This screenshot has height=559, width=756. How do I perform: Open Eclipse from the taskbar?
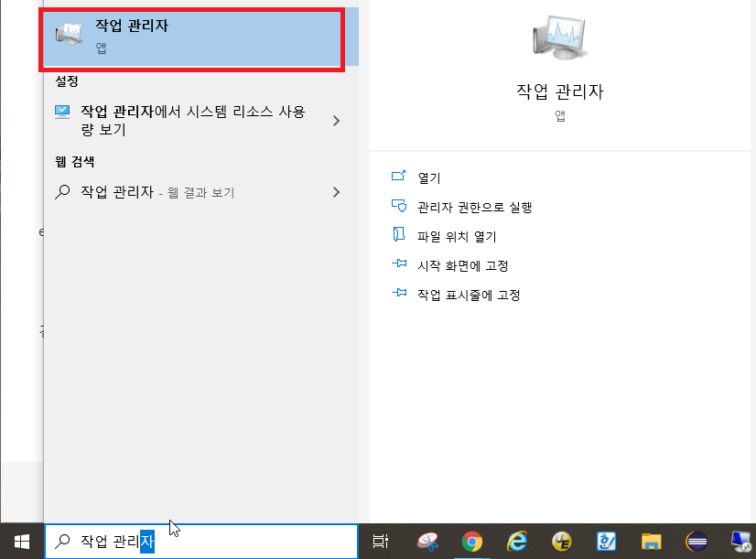(x=697, y=542)
